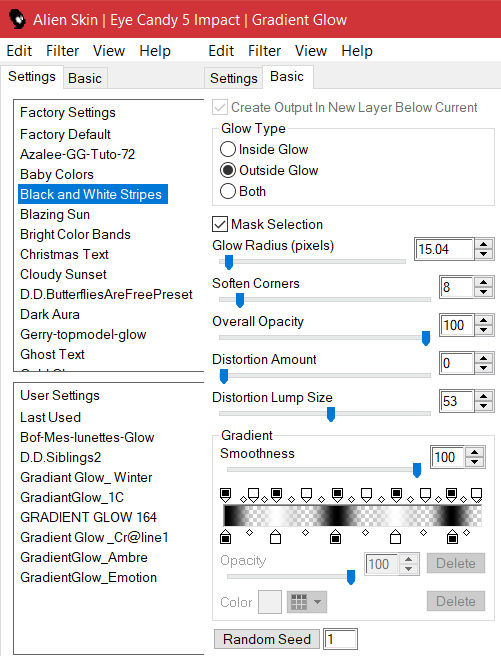The height and width of the screenshot is (656, 501).
Task: Select Bright Color Bands preset
Action: tap(75, 234)
